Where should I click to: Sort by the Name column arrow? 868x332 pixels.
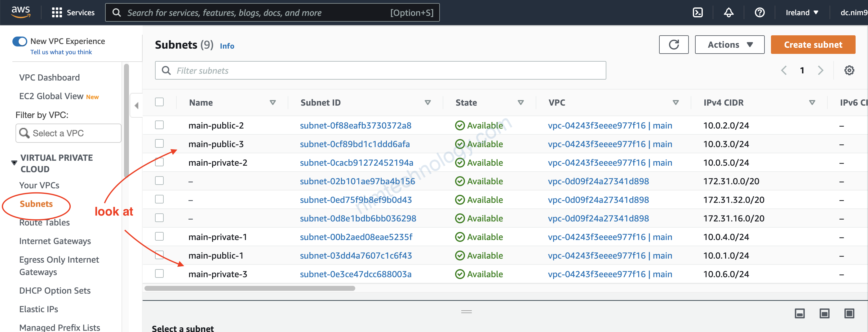point(272,103)
